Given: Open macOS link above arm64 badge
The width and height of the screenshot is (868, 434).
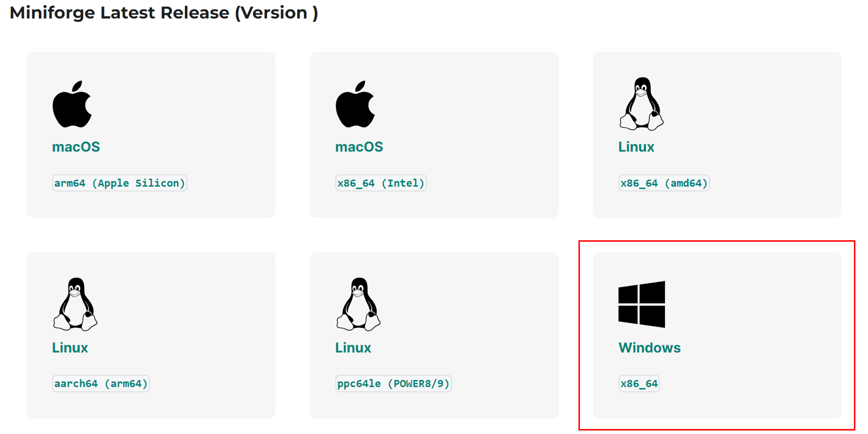Looking at the screenshot, I should click(76, 147).
